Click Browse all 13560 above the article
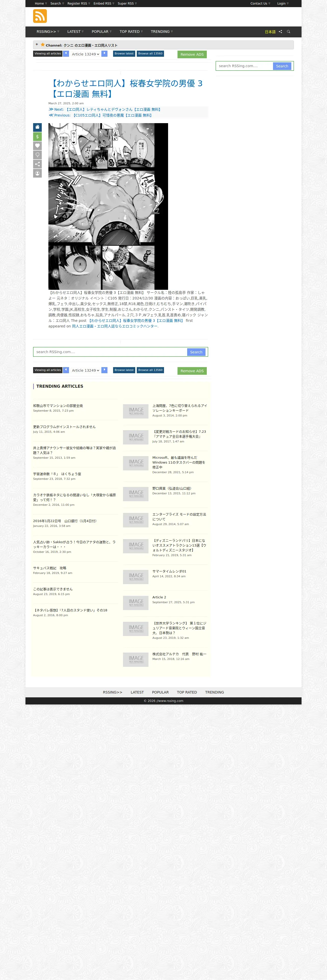The width and height of the screenshot is (327, 980). point(150,54)
